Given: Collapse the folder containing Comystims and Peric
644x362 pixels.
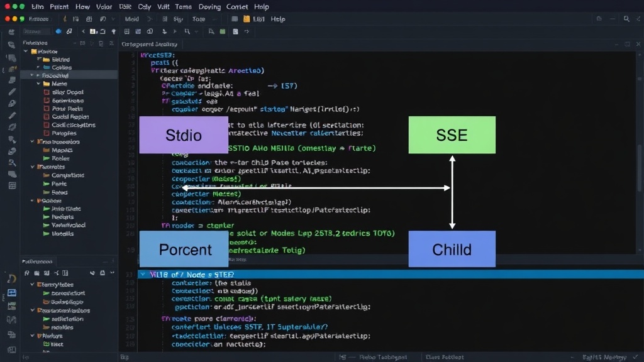Looking at the screenshot, I should 33,167.
